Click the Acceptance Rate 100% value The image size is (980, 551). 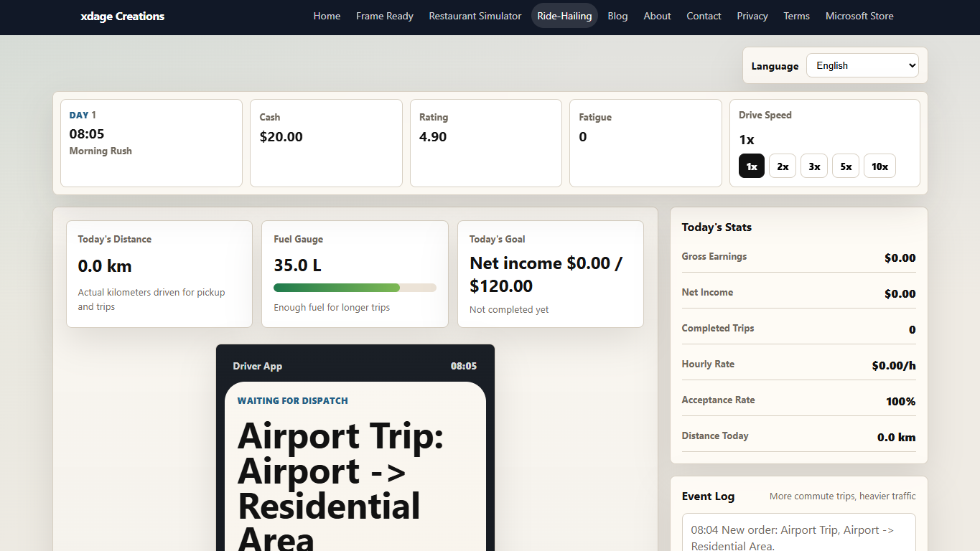coord(901,402)
